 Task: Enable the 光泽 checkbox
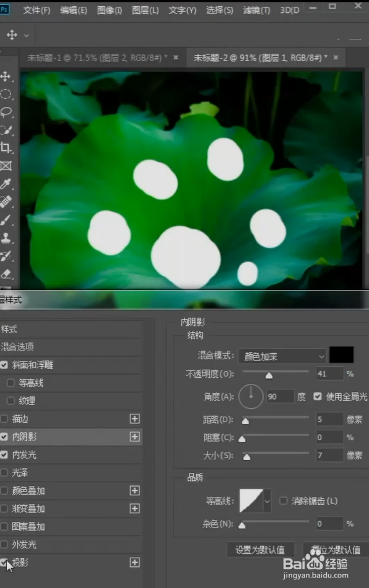[x=4, y=472]
